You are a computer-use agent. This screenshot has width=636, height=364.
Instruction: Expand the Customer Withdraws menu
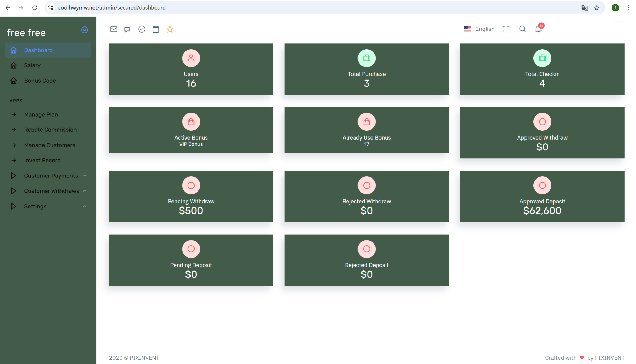51,191
